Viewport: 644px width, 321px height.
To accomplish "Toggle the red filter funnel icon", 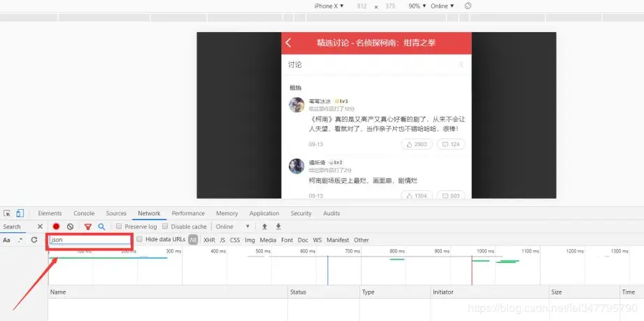I will tap(88, 227).
